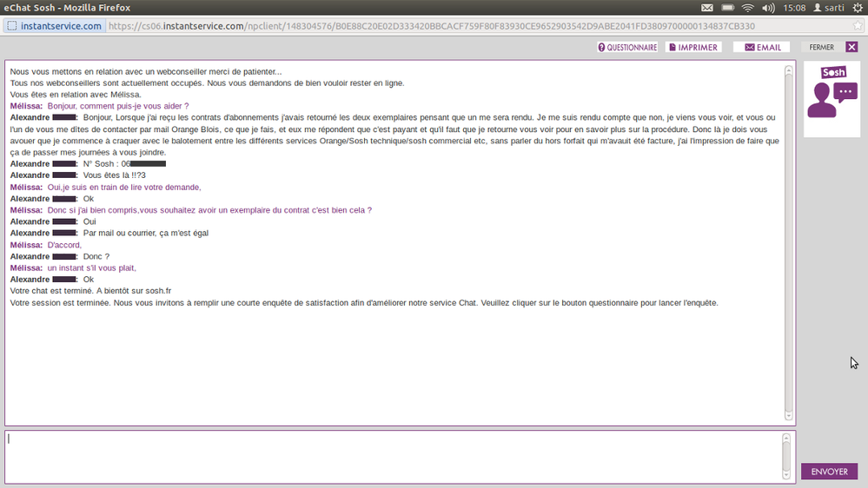Click the 'Votre session est terminée' notice
The width and height of the screenshot is (868, 488).
[364, 303]
